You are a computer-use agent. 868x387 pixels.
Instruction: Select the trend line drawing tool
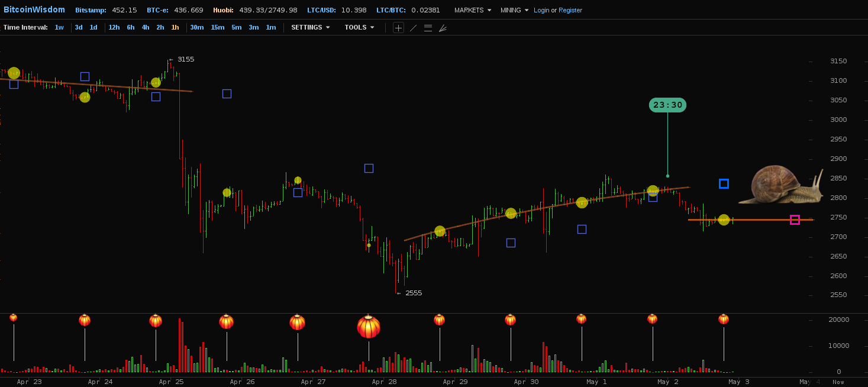(413, 28)
